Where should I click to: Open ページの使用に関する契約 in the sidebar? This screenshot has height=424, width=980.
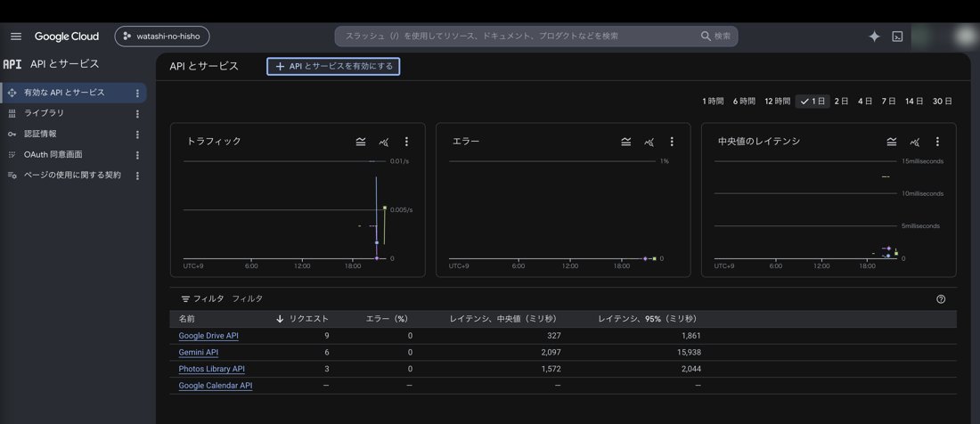73,175
